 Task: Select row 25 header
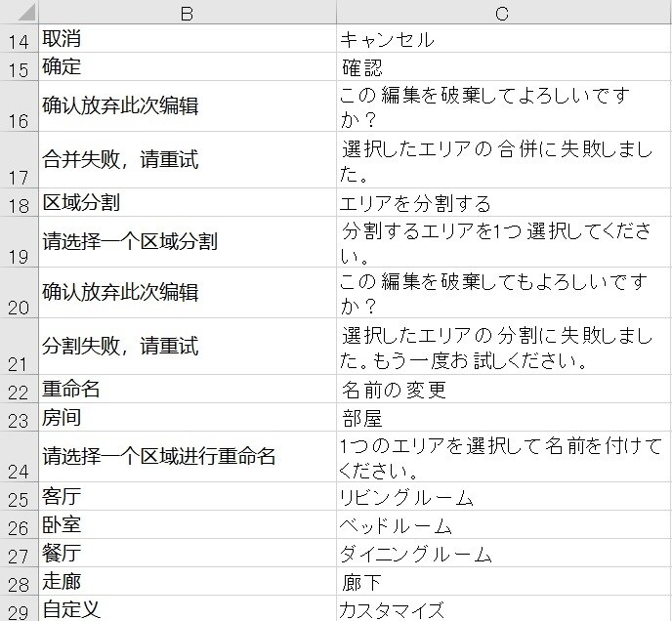tap(19, 496)
